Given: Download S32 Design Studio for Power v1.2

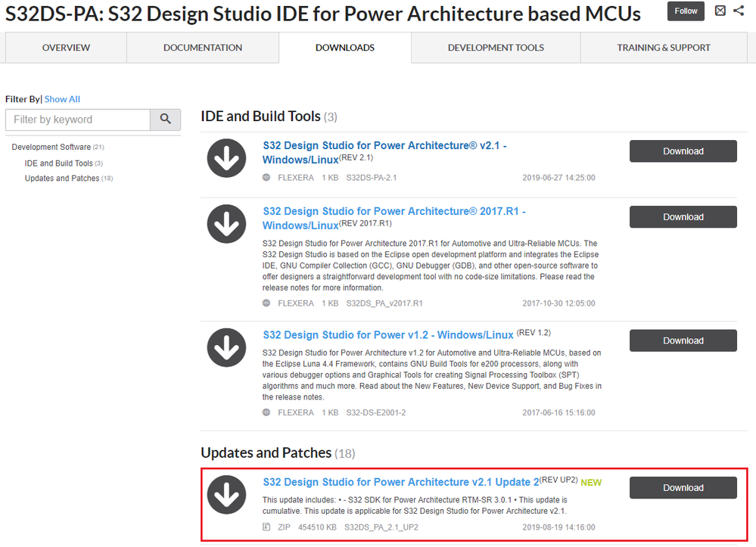Looking at the screenshot, I should pyautogui.click(x=683, y=340).
